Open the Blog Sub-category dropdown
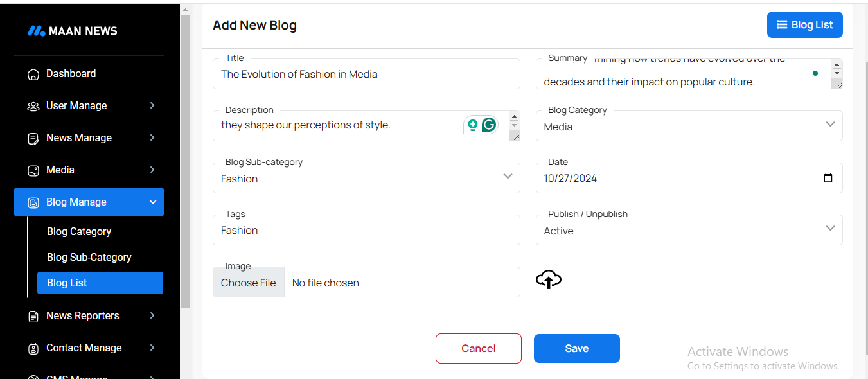This screenshot has height=379, width=868. (x=366, y=178)
